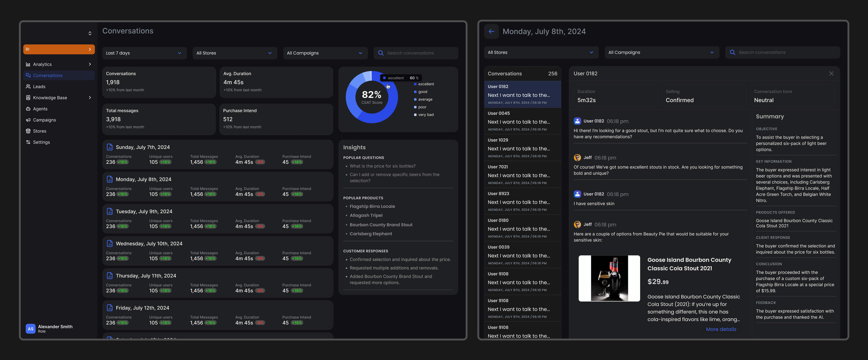Viewport: 868px width, 360px height.
Task: Click the Settings sliders icon
Action: 28,142
